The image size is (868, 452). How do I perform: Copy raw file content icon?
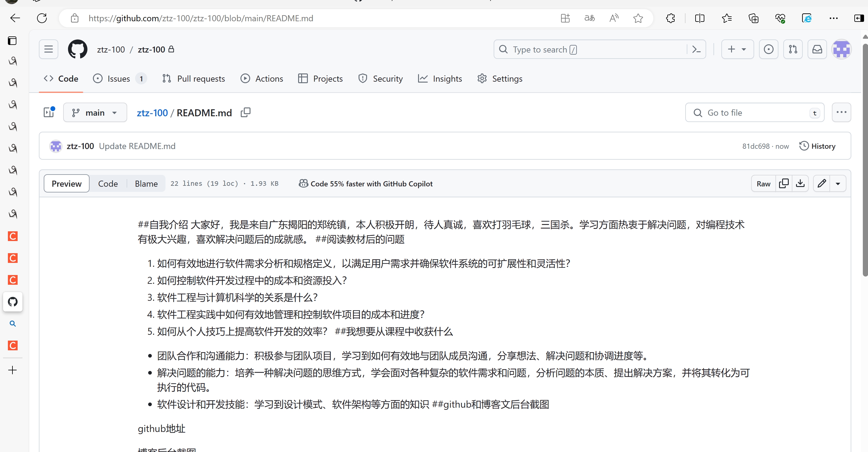(784, 184)
